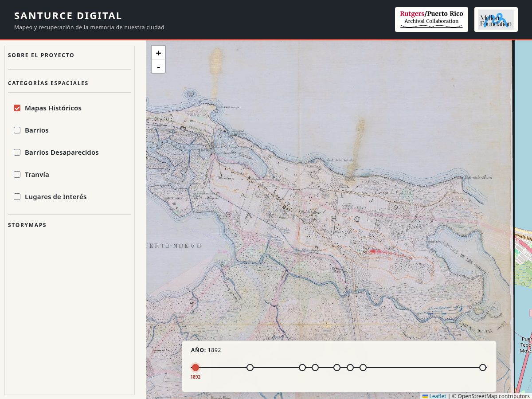Screen dimensions: 532x399
Task: Click the 'AÑO: 1892' label
Action: (206, 350)
